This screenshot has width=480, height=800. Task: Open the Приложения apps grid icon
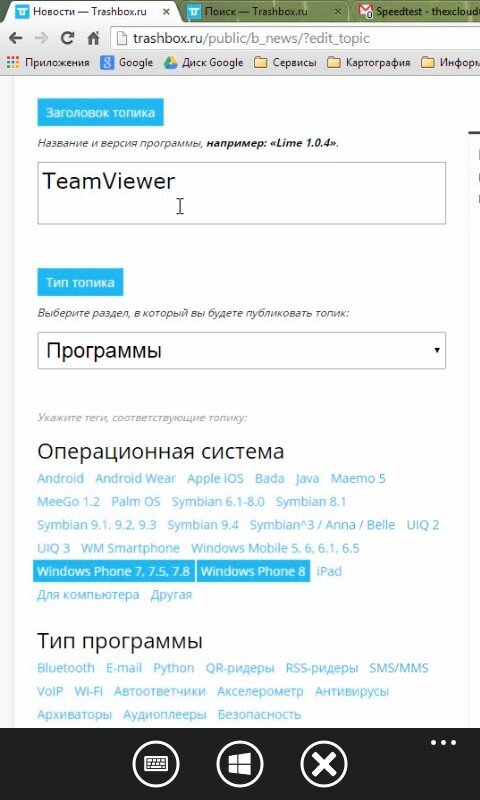coord(13,63)
